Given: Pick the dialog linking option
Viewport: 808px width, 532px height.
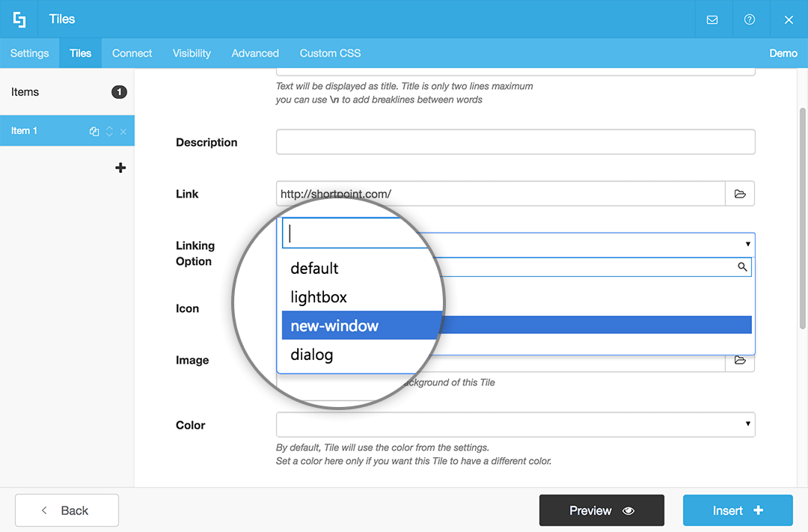Looking at the screenshot, I should point(312,355).
